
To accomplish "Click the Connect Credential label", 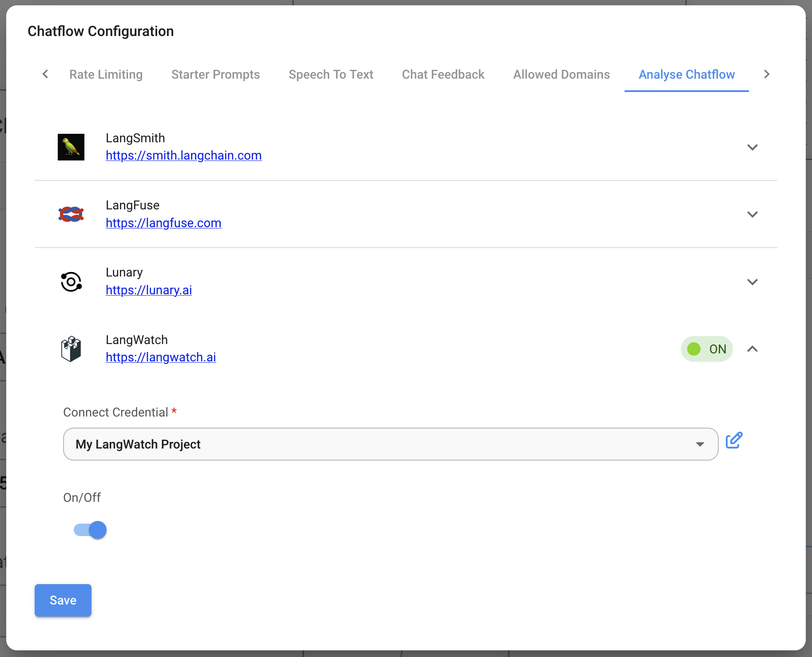I will [x=115, y=412].
